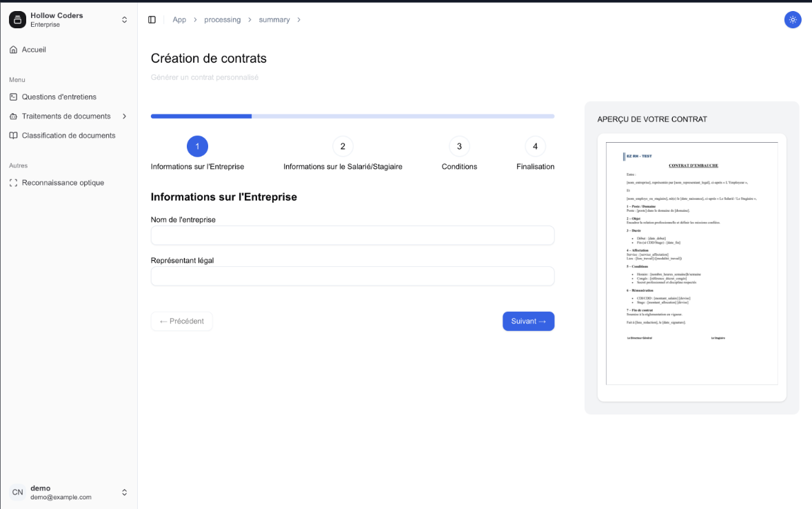The image size is (812, 509).
Task: Click the Accueil home icon
Action: coord(13,50)
